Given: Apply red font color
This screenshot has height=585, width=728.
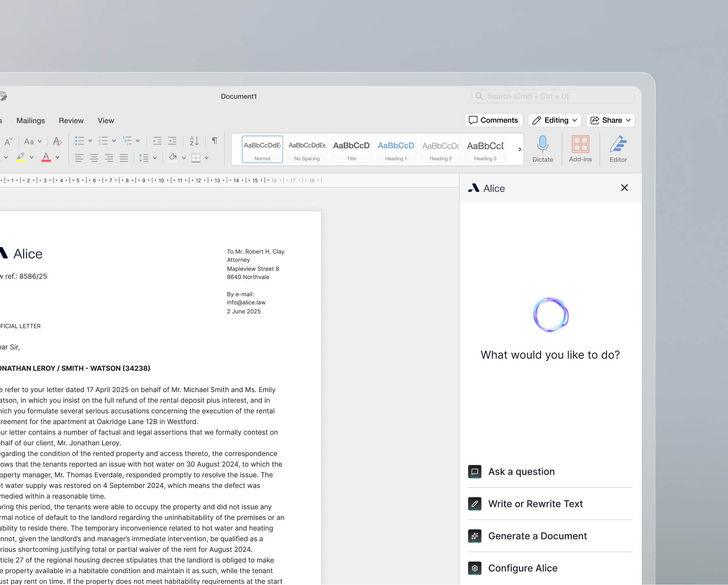Looking at the screenshot, I should coord(46,157).
